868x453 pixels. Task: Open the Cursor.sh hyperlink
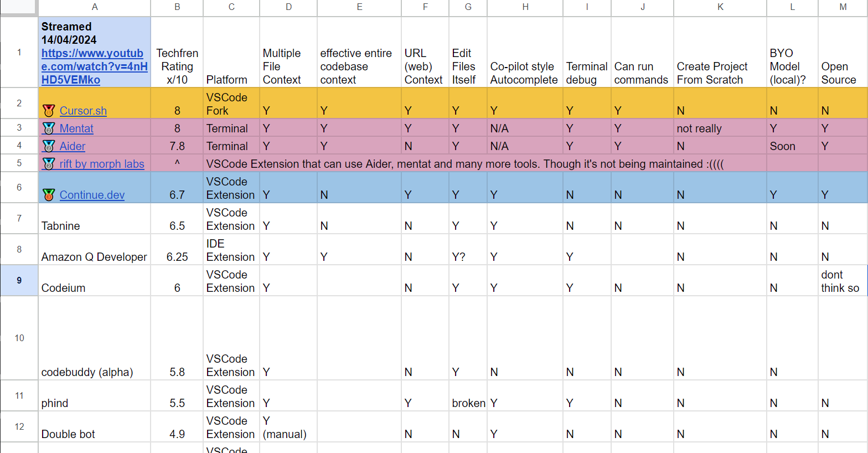83,111
